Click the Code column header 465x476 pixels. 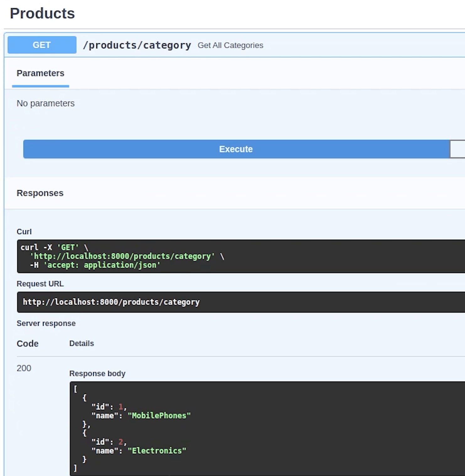28,344
